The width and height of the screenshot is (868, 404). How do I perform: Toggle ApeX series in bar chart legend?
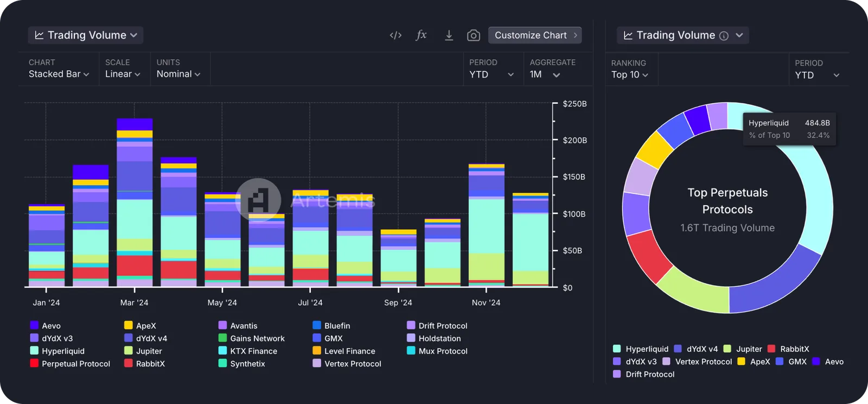pos(140,326)
